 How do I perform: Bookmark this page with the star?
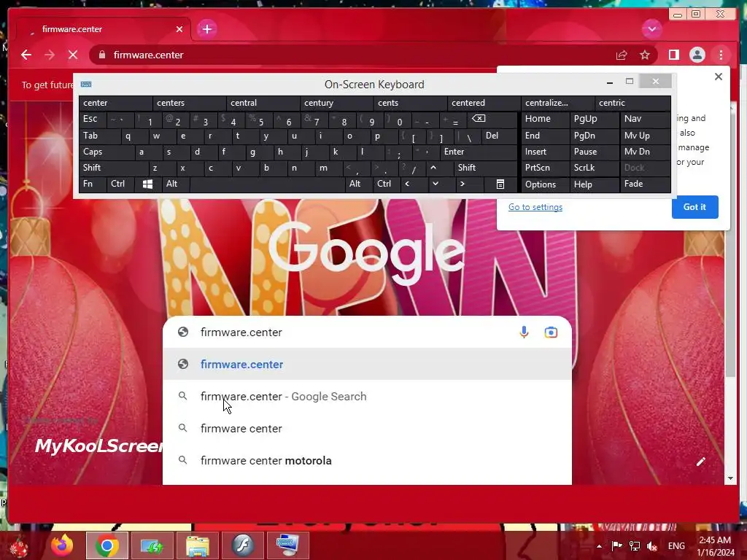645,55
